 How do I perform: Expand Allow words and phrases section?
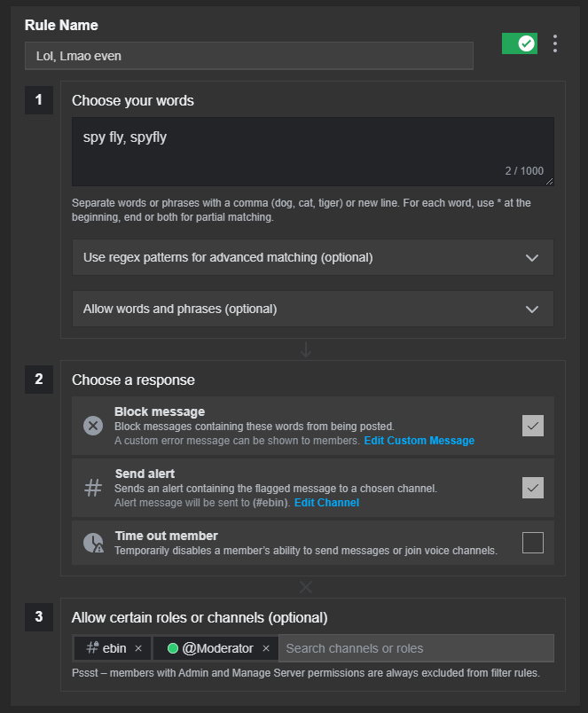click(313, 309)
